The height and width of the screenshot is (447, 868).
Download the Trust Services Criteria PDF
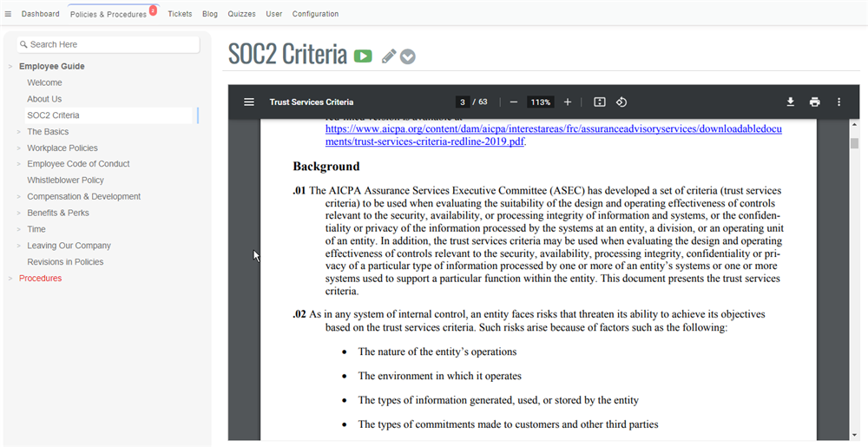point(791,102)
